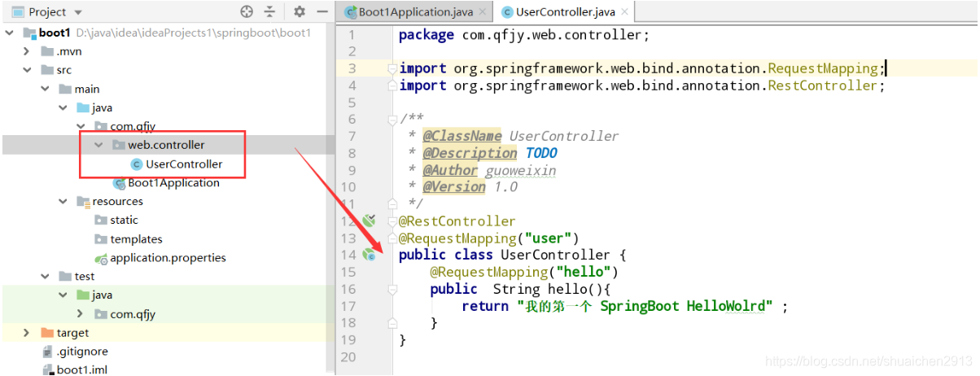Click @RequestMapping("user") on line 13
This screenshot has height=376, width=980.
(488, 238)
